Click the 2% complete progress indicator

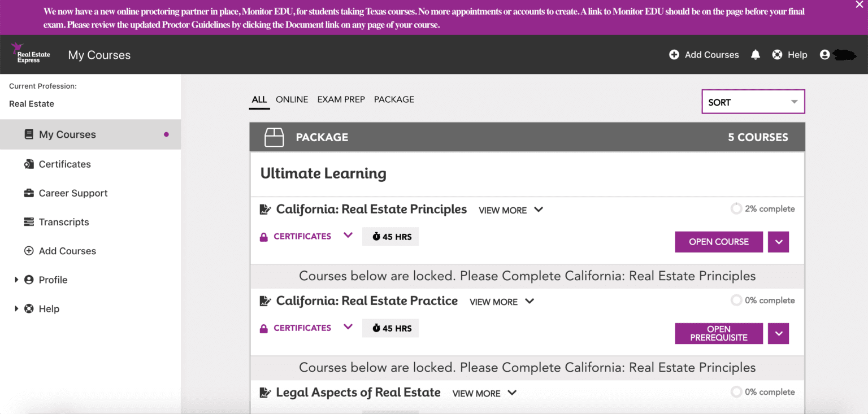(x=763, y=209)
